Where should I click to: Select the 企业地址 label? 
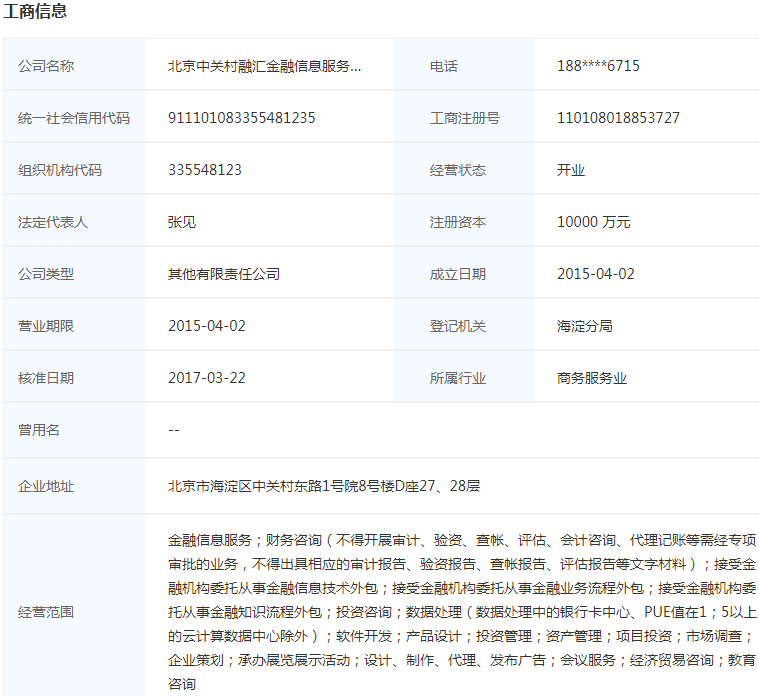point(46,486)
